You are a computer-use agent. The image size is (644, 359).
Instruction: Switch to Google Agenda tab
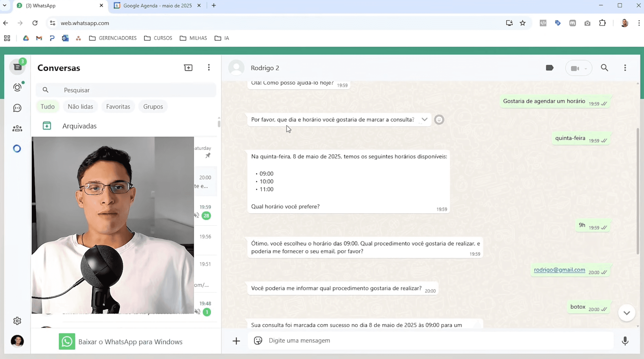[x=157, y=6]
